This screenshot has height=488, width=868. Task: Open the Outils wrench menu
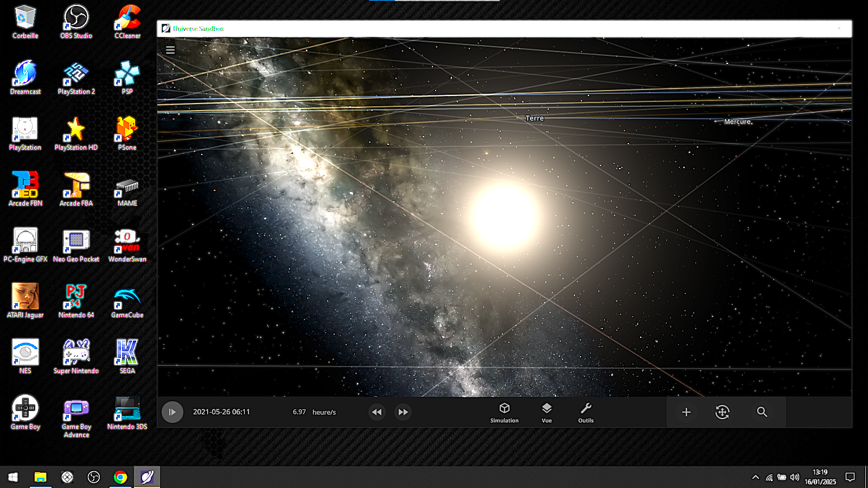pyautogui.click(x=586, y=412)
